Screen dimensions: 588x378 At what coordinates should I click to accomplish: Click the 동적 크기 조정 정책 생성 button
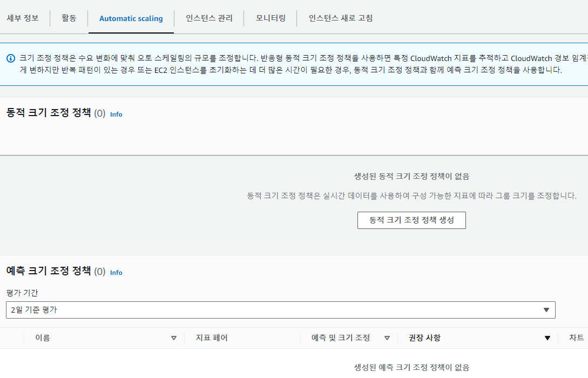pyautogui.click(x=411, y=220)
